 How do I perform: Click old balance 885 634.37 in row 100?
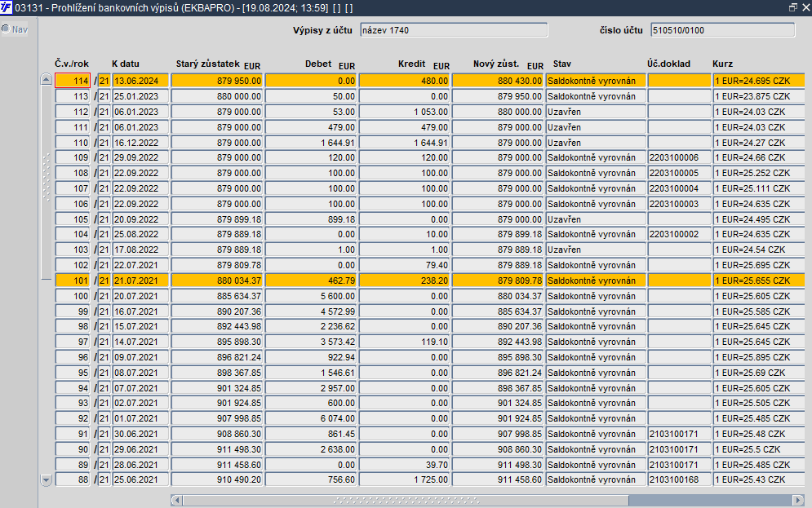pos(217,296)
